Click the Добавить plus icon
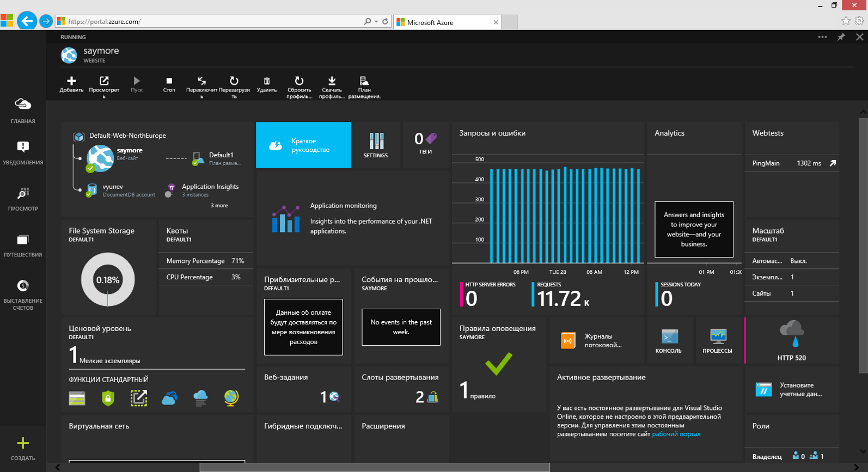 (71, 81)
